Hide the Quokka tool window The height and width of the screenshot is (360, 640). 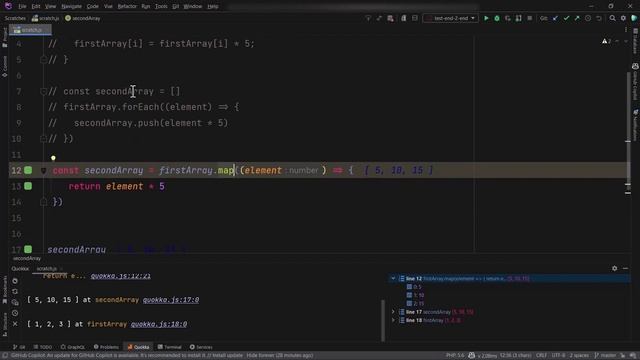(625, 268)
